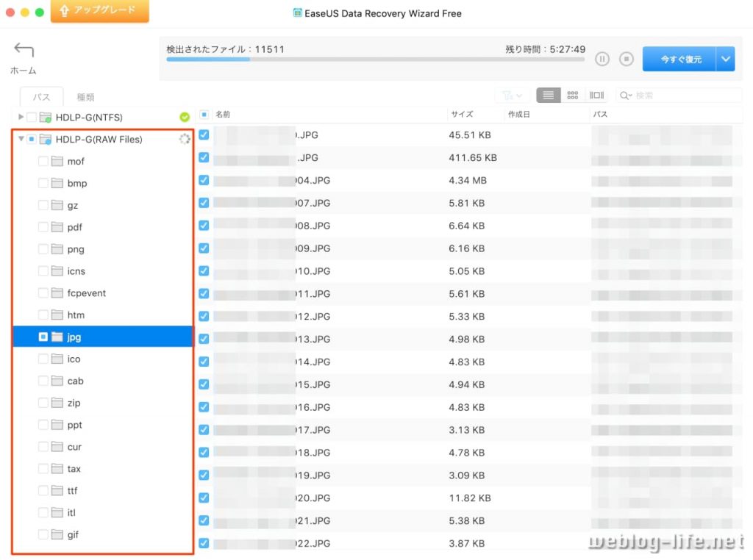Select the fcpevent folder icon
Image resolution: width=753 pixels, height=560 pixels.
pos(57,292)
